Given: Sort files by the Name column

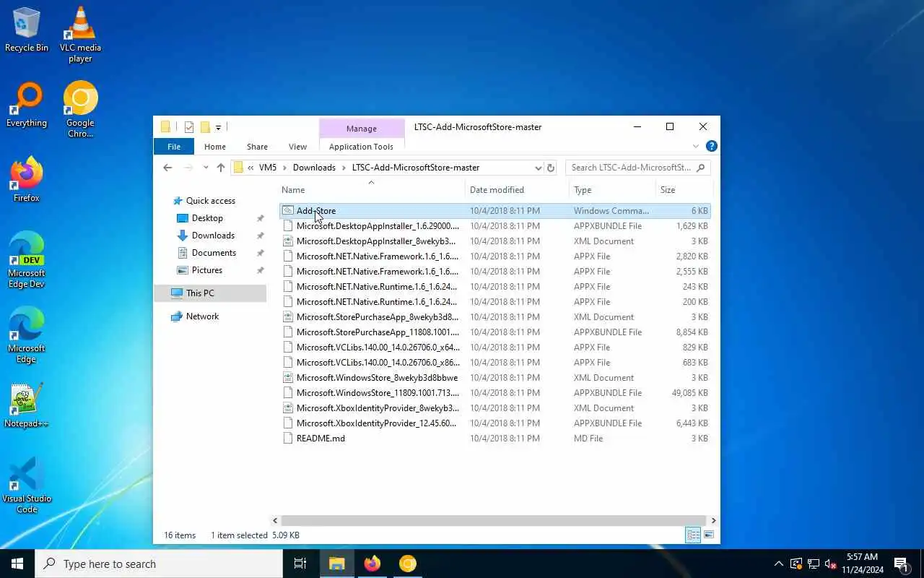Looking at the screenshot, I should click(x=371, y=190).
